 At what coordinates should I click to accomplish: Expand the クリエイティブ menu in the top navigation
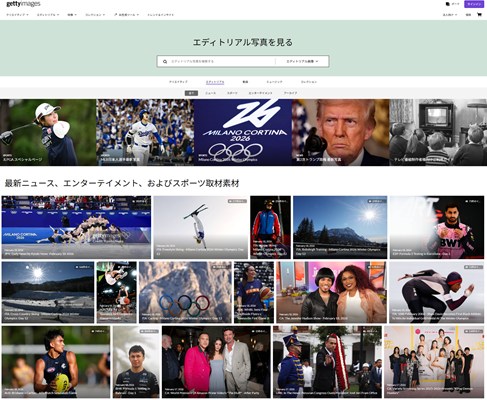(17, 15)
